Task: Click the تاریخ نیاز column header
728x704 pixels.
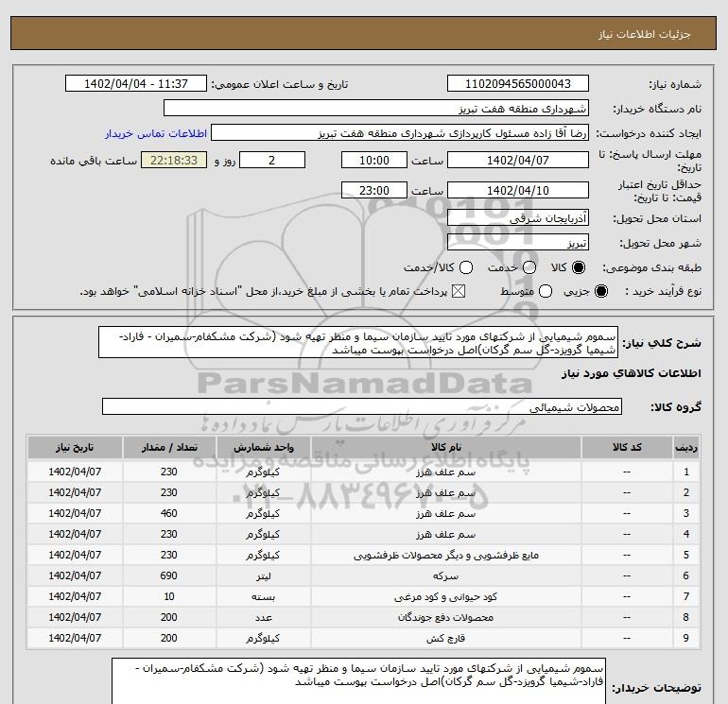Action: coord(75,447)
